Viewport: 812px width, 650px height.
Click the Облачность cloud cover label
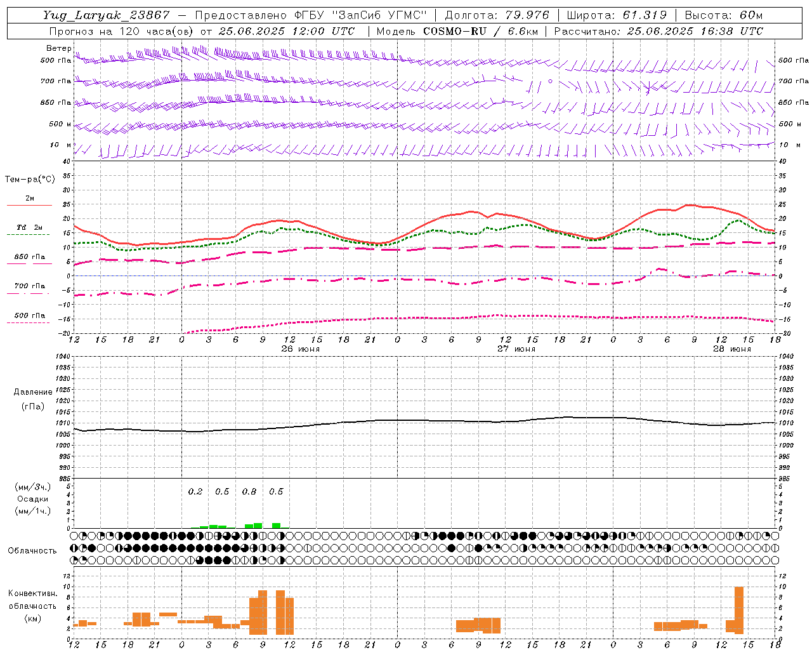32,551
